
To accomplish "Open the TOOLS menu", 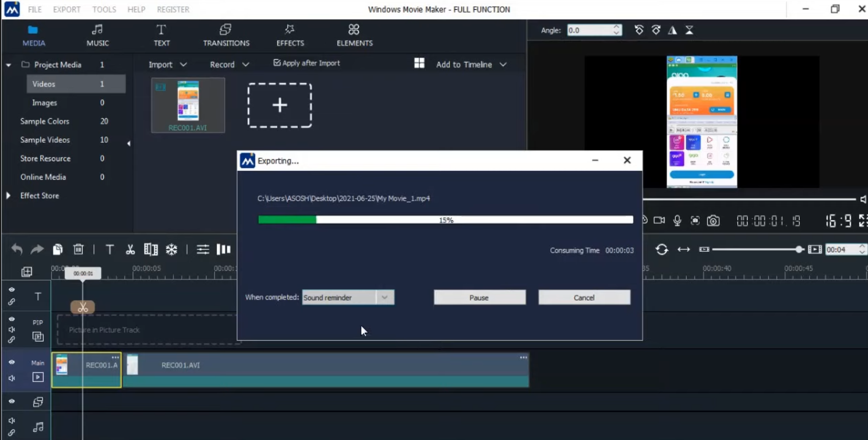I will (104, 10).
